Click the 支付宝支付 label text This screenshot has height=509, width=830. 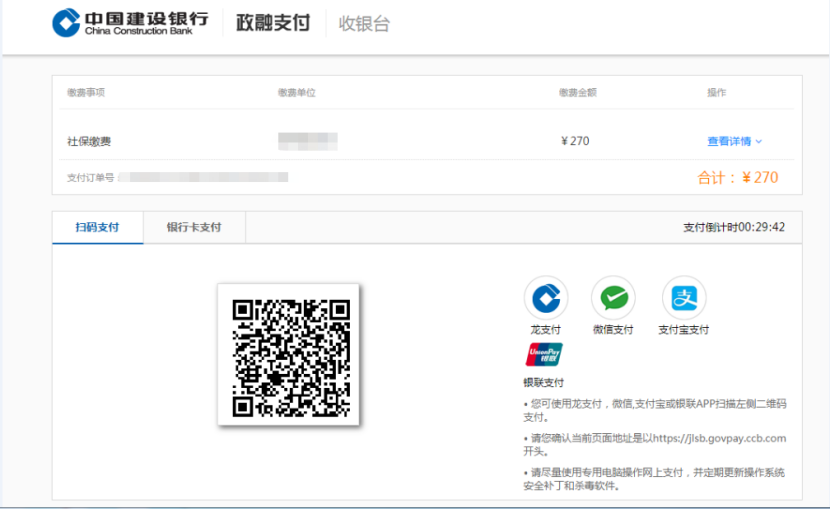click(x=683, y=330)
